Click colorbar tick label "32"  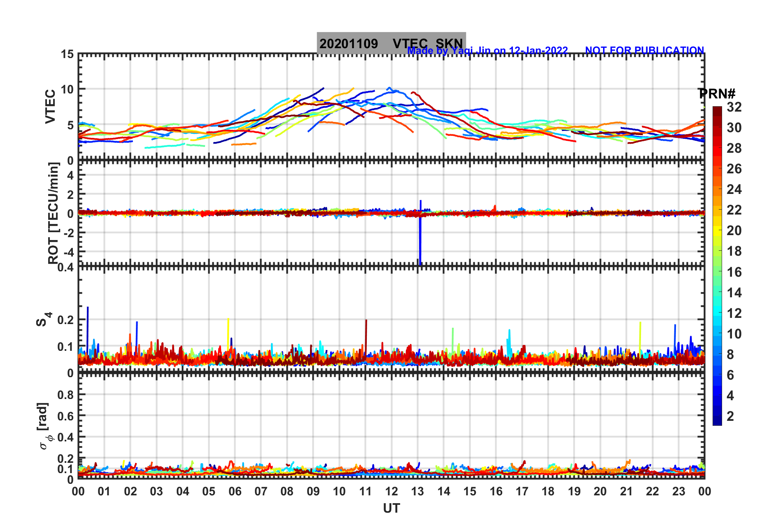[734, 107]
